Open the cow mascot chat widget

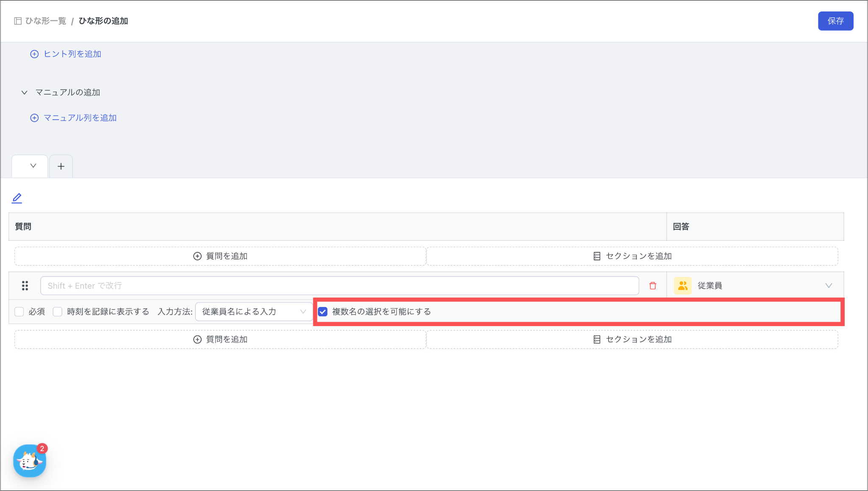(29, 461)
